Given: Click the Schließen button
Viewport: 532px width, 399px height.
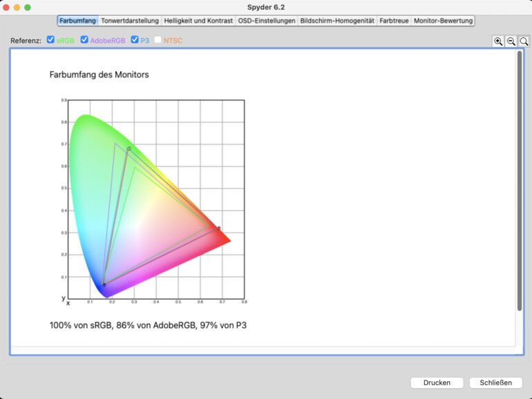Looking at the screenshot, I should (495, 382).
